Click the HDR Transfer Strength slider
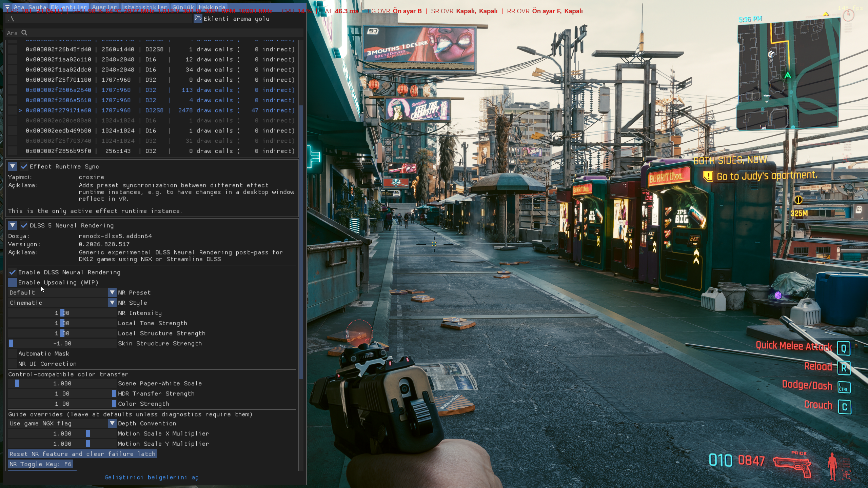 coord(62,393)
